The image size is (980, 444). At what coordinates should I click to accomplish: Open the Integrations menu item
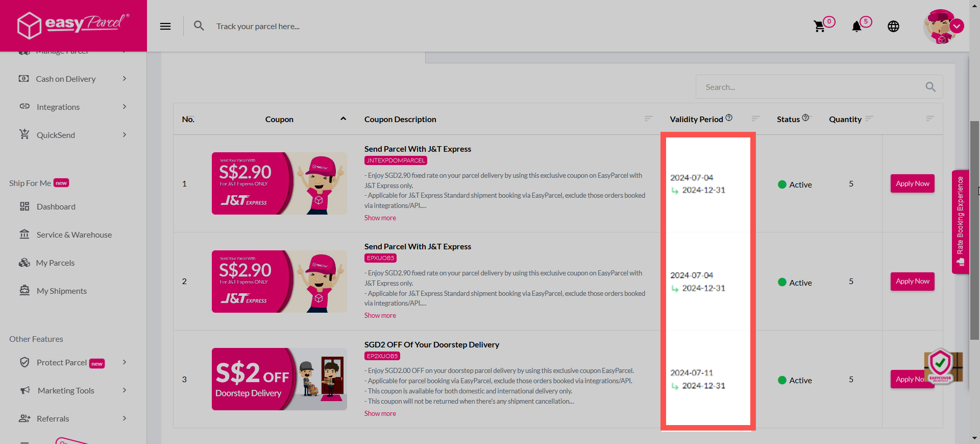[58, 107]
